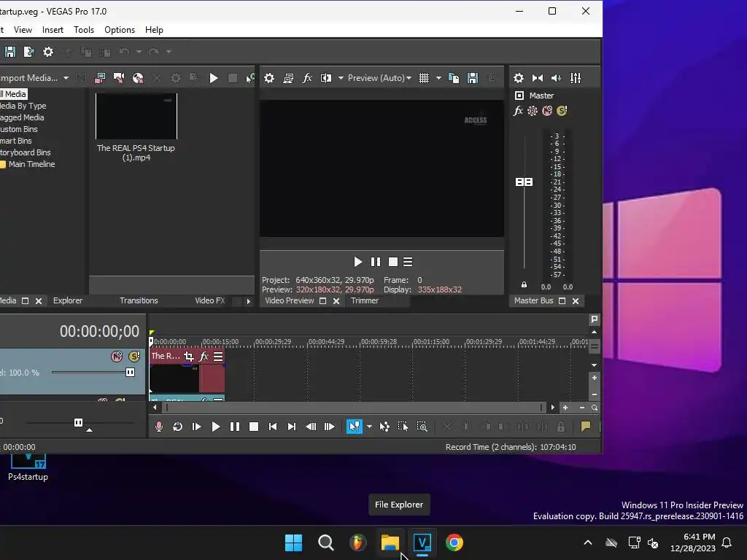Open Event FX on the timeline clip
The width and height of the screenshot is (747, 560).
pyautogui.click(x=204, y=356)
